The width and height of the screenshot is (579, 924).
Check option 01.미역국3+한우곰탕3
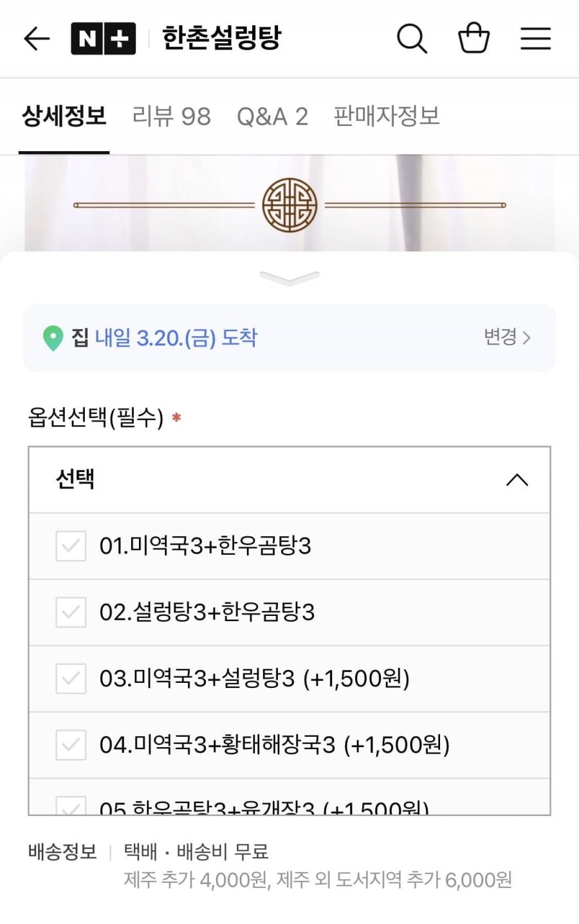[x=71, y=546]
